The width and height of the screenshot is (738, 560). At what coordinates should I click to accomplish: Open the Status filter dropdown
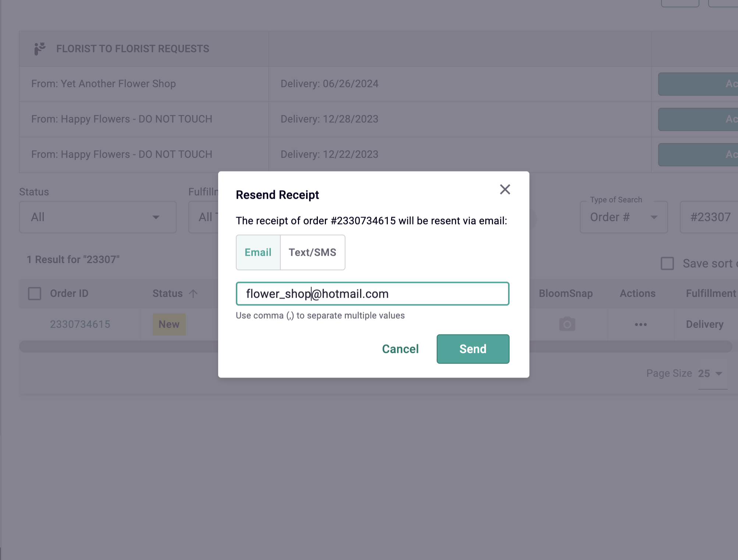click(98, 217)
